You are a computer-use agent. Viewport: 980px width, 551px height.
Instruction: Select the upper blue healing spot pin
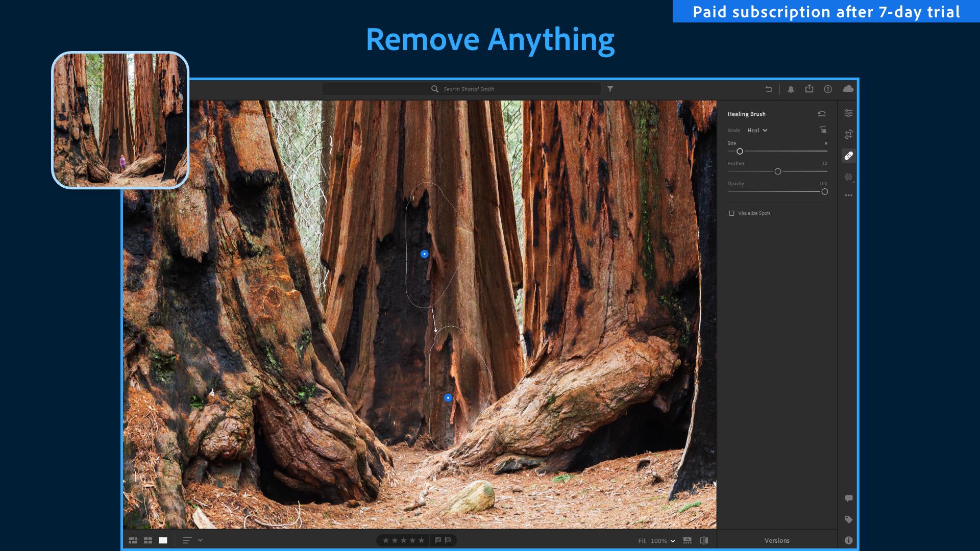(x=424, y=254)
